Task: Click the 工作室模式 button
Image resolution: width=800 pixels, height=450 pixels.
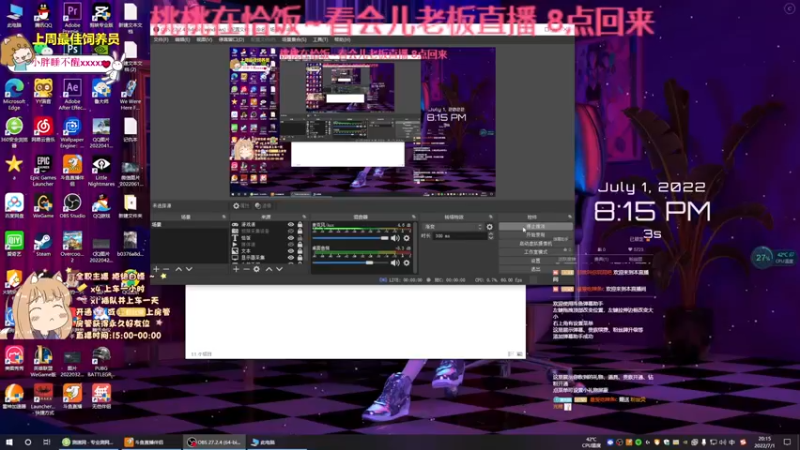Action: (535, 252)
